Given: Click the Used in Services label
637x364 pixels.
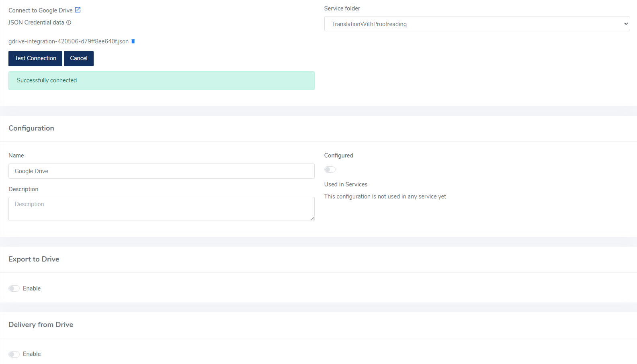Looking at the screenshot, I should [346, 184].
